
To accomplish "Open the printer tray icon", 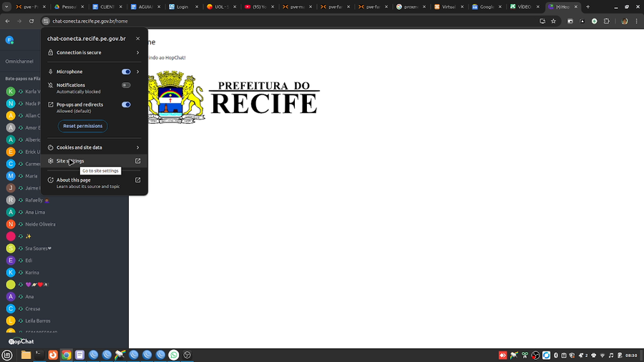I will (593, 356).
